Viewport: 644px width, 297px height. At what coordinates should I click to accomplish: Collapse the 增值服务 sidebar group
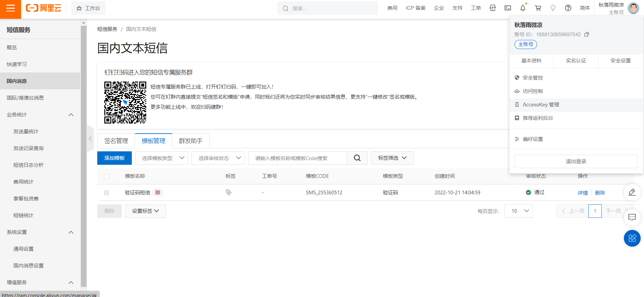[71, 283]
